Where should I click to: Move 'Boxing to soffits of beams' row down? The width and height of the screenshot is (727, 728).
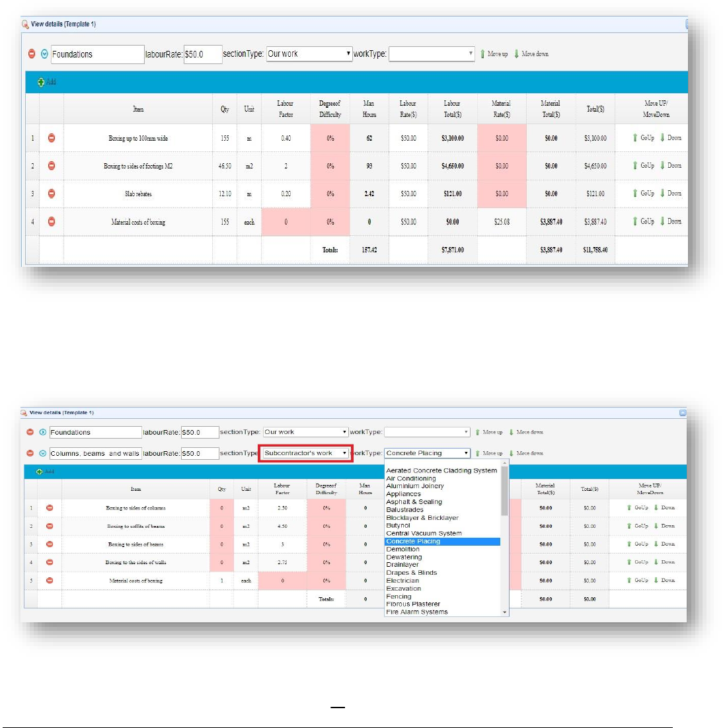[665, 526]
